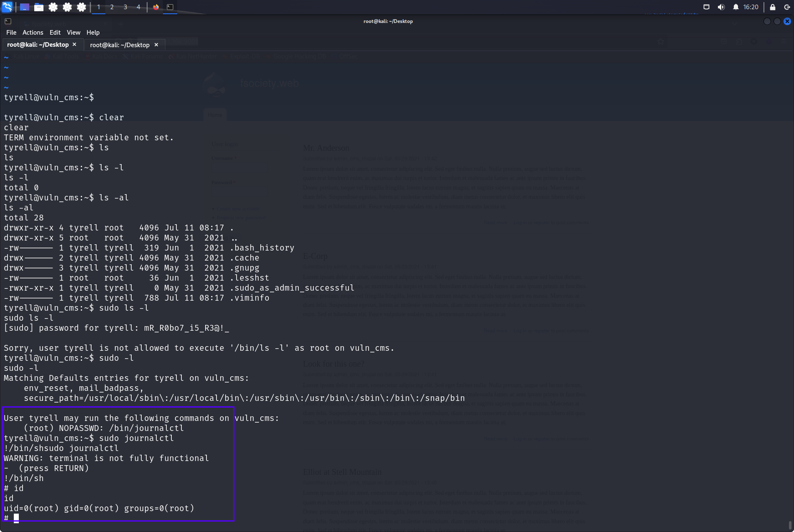
Task: Click the sudo password prompt line
Action: 117,328
